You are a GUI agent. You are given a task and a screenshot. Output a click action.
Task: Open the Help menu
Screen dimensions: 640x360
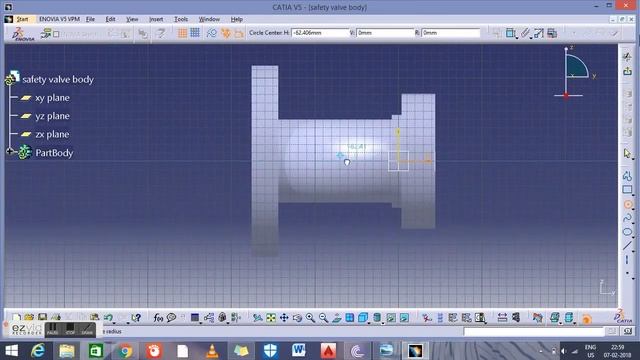[236, 19]
